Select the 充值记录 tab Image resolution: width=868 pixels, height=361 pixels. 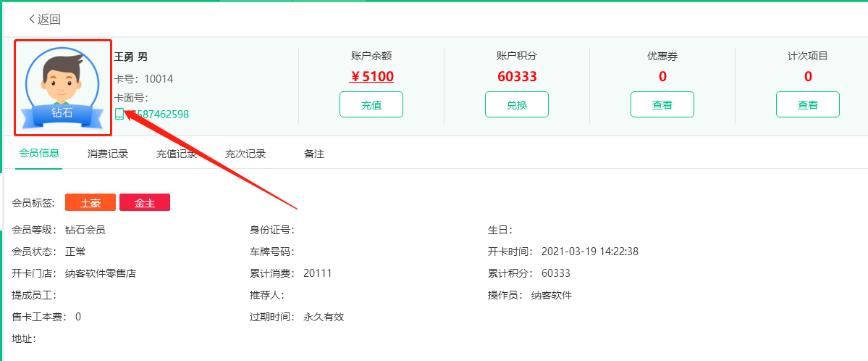[177, 154]
